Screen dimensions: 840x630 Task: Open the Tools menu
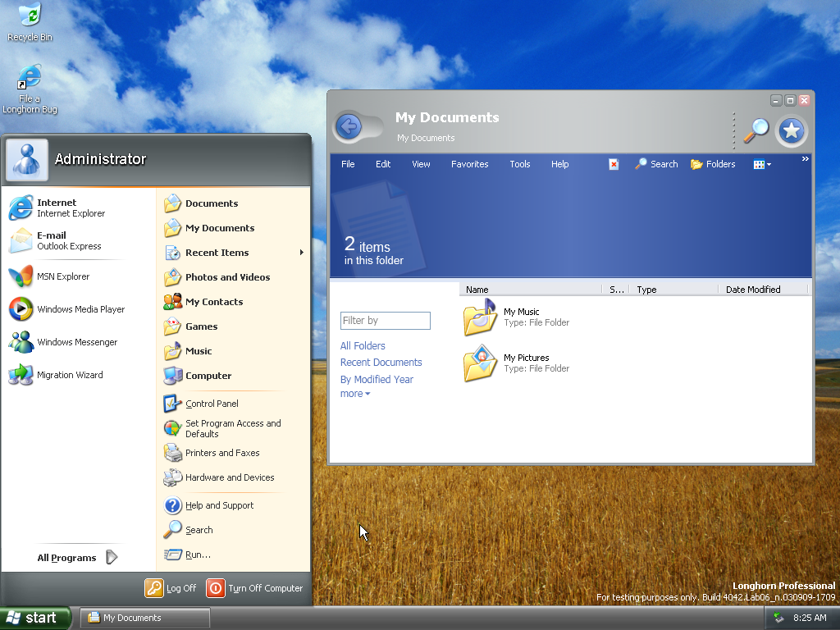[520, 164]
